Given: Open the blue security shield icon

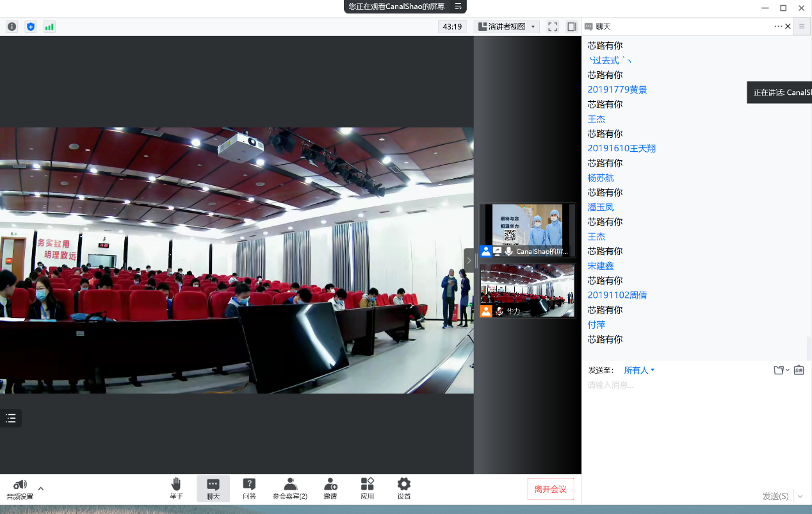Looking at the screenshot, I should coord(31,26).
